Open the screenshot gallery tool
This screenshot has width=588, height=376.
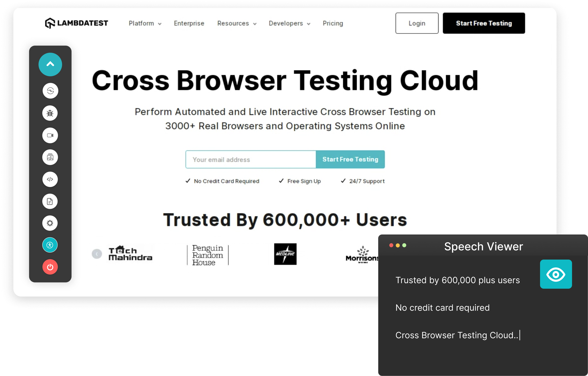tap(50, 157)
